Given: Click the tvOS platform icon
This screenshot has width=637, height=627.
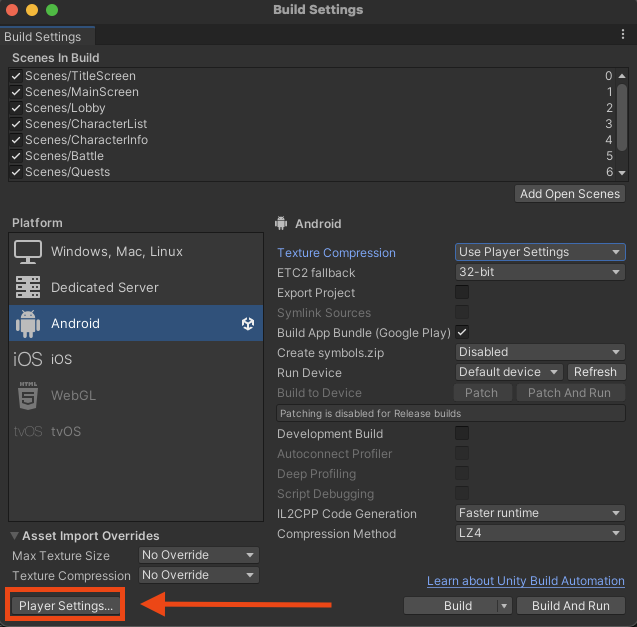Looking at the screenshot, I should tap(28, 431).
